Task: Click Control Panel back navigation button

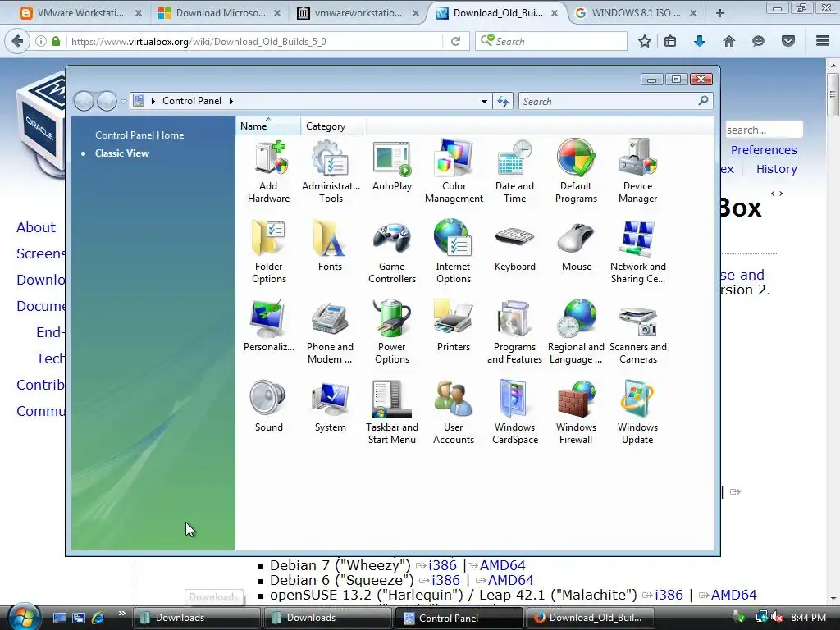Action: 84,101
